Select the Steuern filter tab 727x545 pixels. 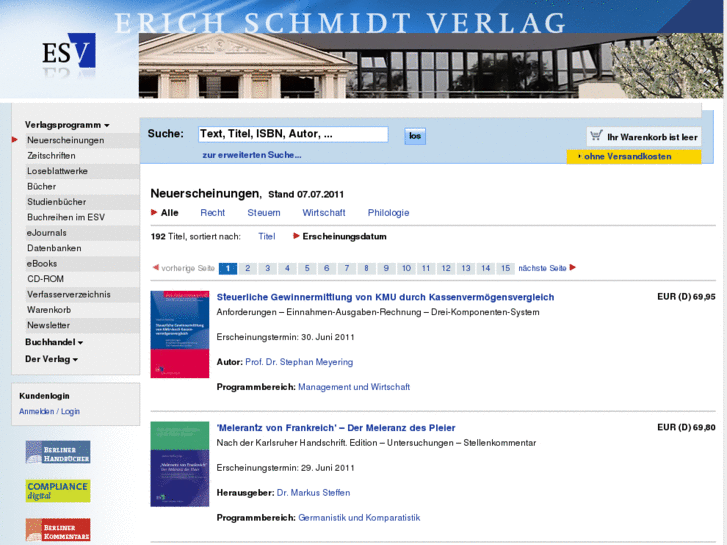264,212
